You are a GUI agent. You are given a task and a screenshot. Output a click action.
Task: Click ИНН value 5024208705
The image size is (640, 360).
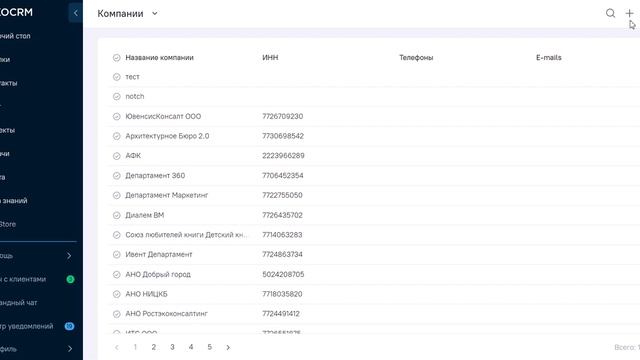click(x=283, y=274)
